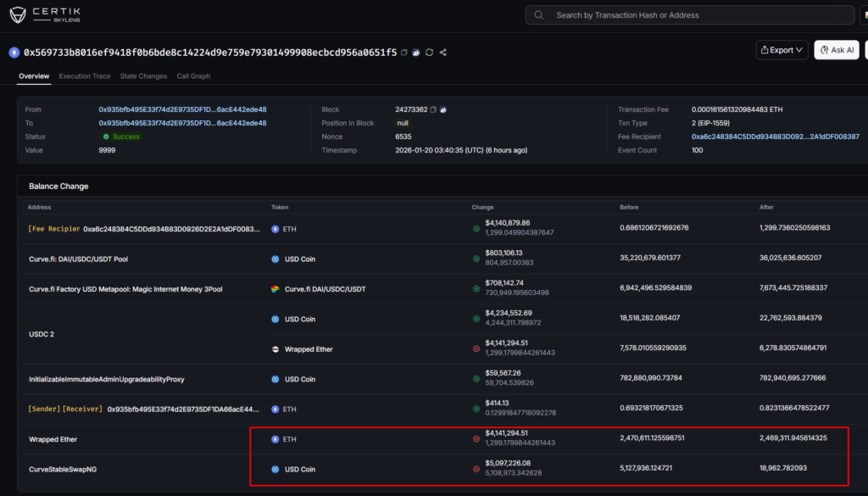The image size is (868, 496).
Task: Click the Curve.fi DAI/USDC/USDT token icon
Action: (274, 288)
